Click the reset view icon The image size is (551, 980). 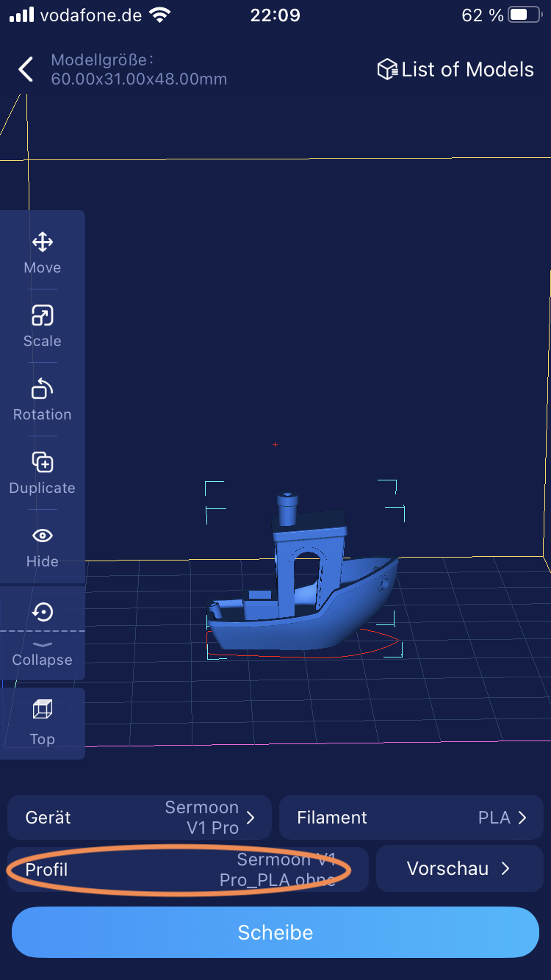pyautogui.click(x=43, y=611)
